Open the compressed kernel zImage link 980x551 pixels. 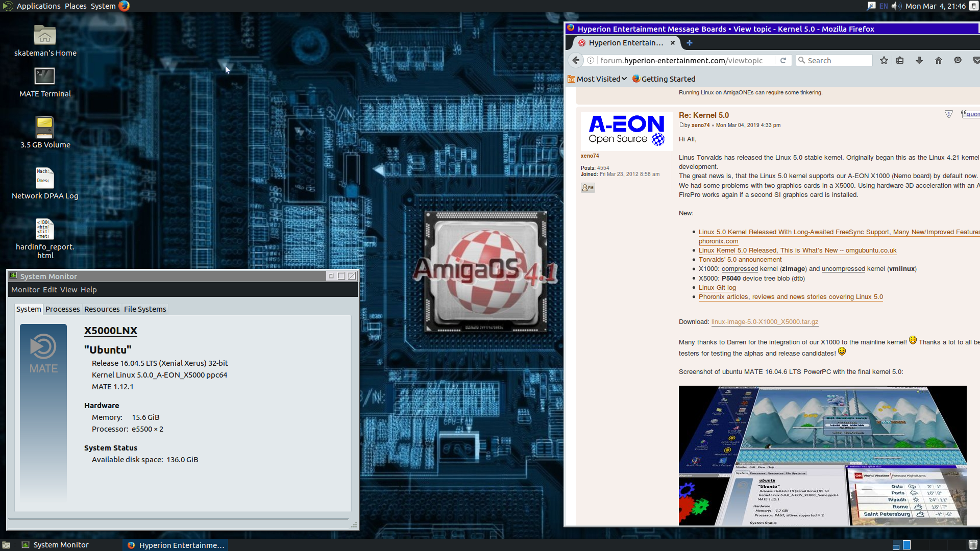740,269
